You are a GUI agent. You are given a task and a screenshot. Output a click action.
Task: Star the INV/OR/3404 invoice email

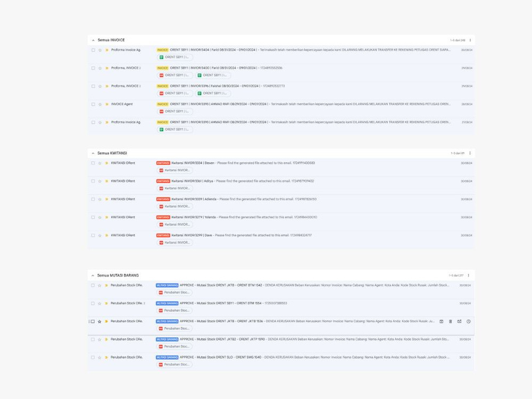(x=100, y=50)
